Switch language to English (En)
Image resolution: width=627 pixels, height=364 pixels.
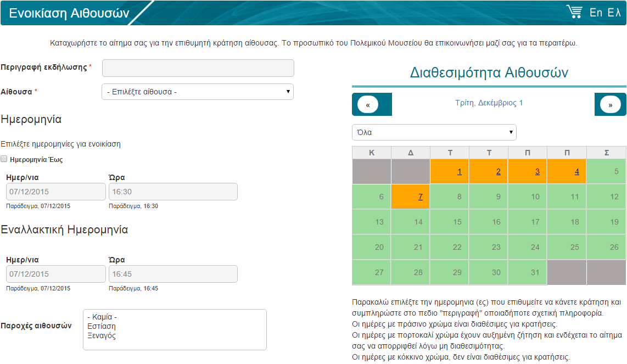(596, 13)
